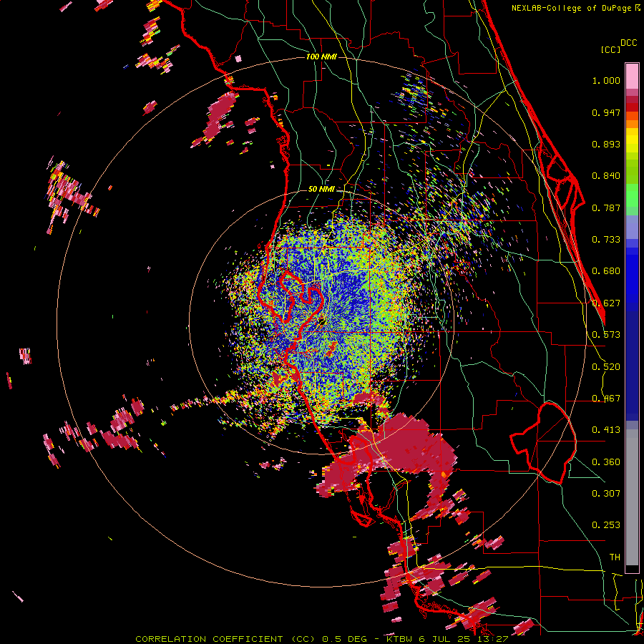Image resolution: width=644 pixels, height=644 pixels.
Task: Pick the pink segment atop the color bar
Action: pos(632,76)
